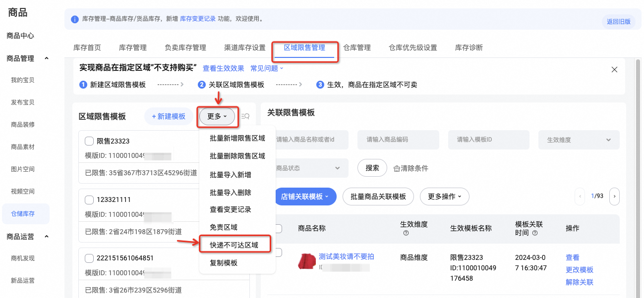Expand the 常见问题 dropdown link

pos(267,68)
